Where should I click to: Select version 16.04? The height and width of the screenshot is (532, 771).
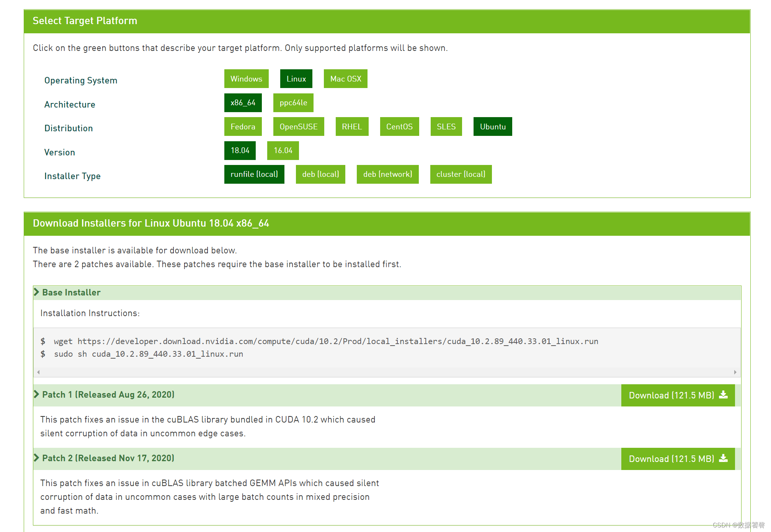(283, 150)
